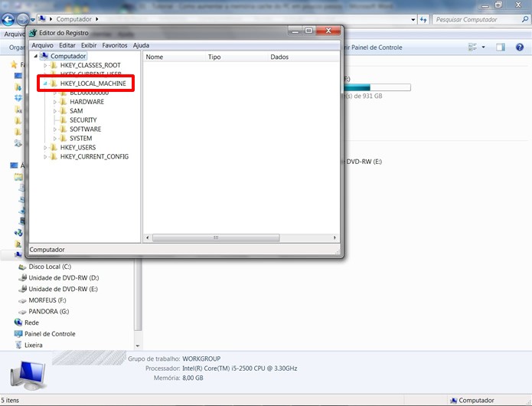
Task: Open the address bar history dropdown
Action: click(413, 20)
